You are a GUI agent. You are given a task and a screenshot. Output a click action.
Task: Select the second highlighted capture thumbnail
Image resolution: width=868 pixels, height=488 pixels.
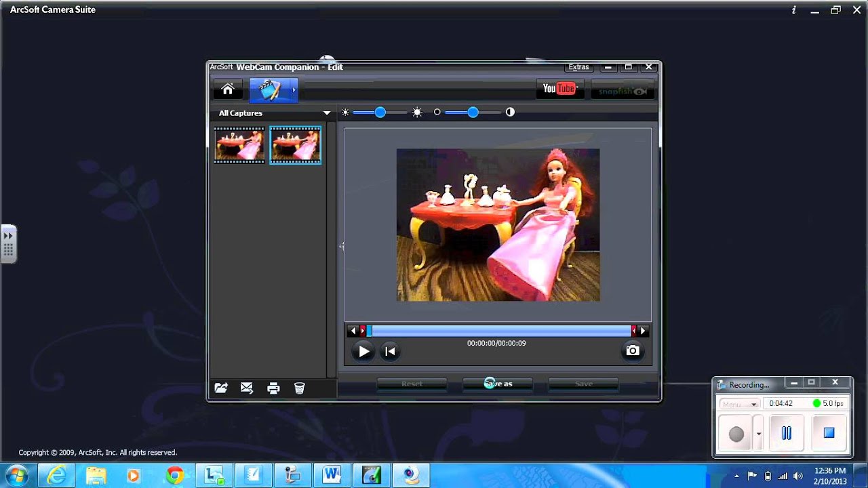tap(295, 145)
